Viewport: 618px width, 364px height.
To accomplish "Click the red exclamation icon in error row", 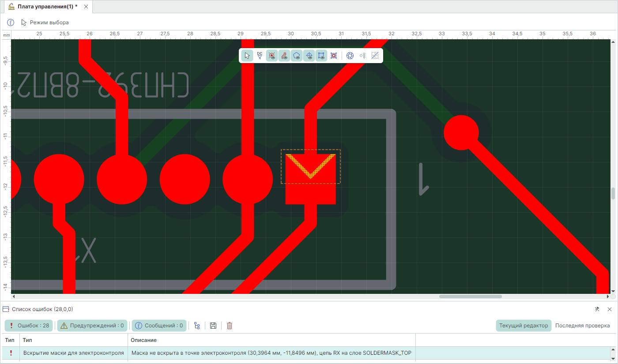I will click(x=11, y=353).
